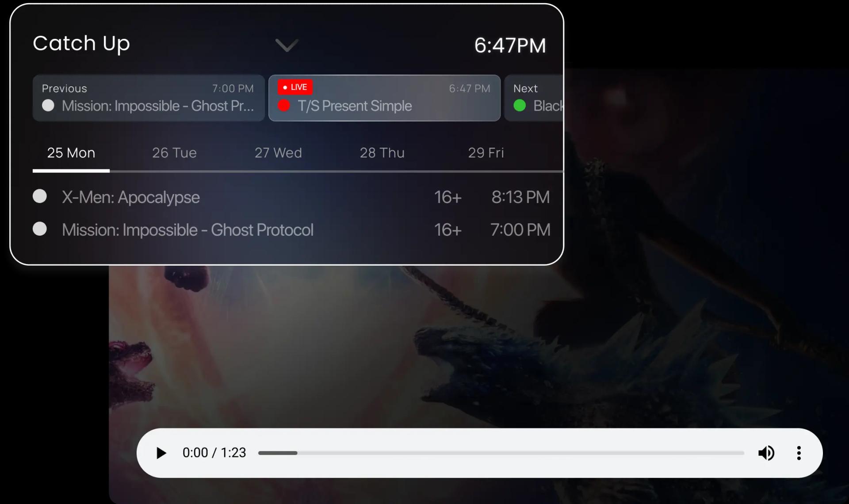Click the video seek progress bar
Image resolution: width=849 pixels, height=504 pixels.
[501, 453]
